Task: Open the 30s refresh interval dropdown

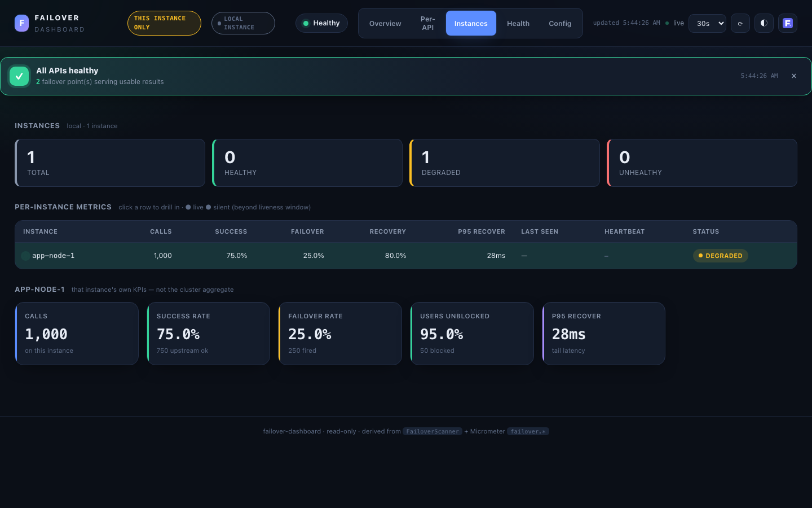Action: tap(707, 23)
